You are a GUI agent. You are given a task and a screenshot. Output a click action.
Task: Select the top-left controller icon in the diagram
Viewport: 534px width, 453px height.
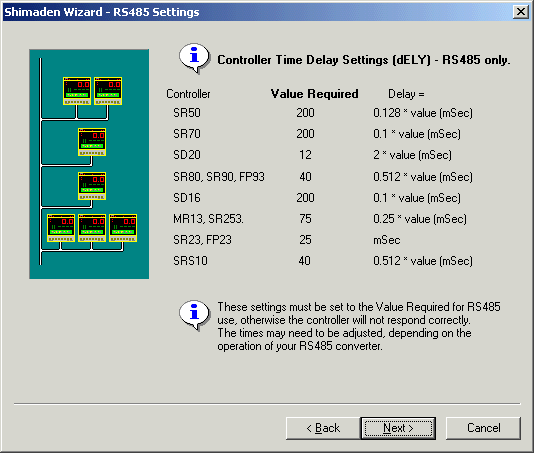coord(77,91)
